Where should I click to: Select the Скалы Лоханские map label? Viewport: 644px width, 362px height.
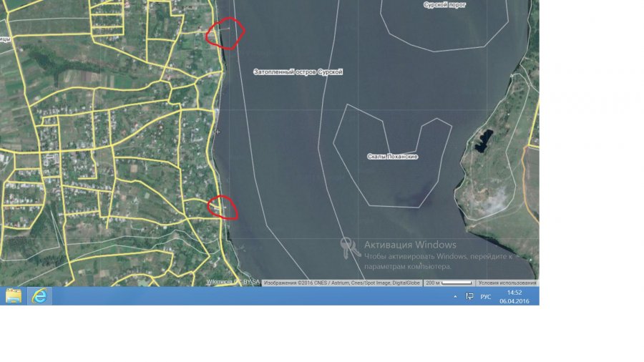[x=392, y=157]
